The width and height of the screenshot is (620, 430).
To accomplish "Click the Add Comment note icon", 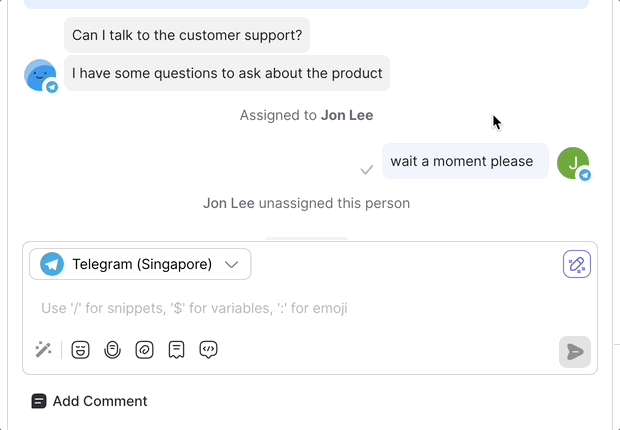I will click(x=39, y=401).
